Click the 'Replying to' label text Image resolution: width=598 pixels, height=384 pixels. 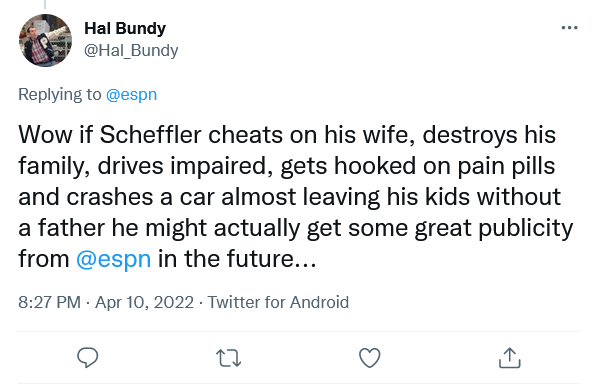pos(59,95)
